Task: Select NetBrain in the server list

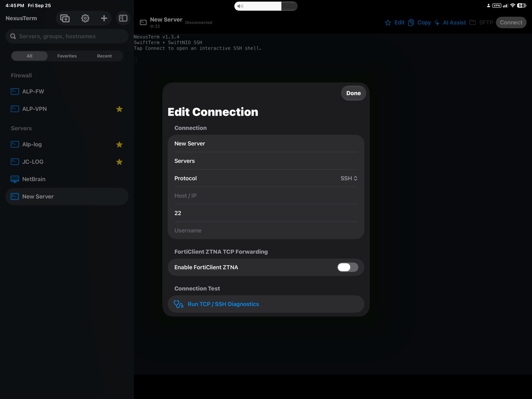Action: point(67,179)
